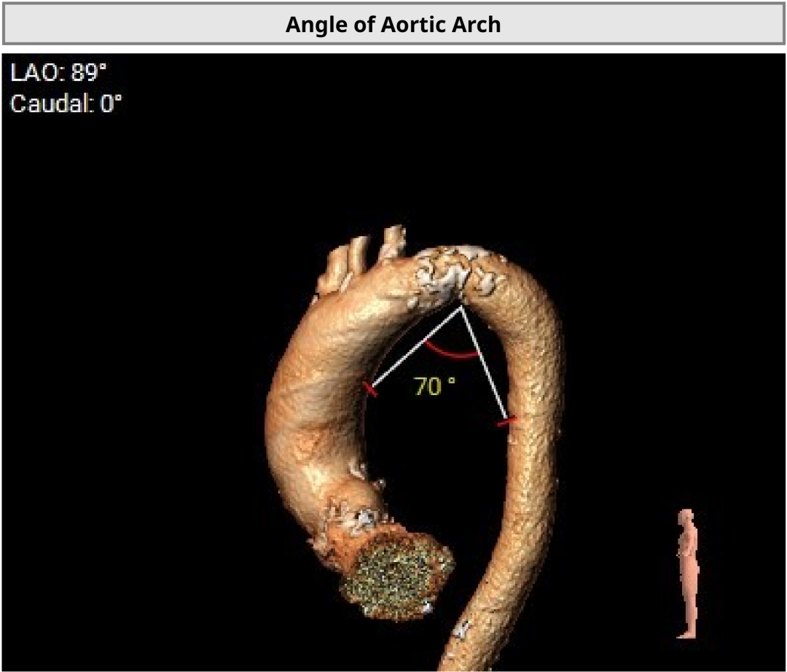Viewport: 787px width, 672px height.
Task: Click the left white angle measurement line
Action: coord(417,348)
